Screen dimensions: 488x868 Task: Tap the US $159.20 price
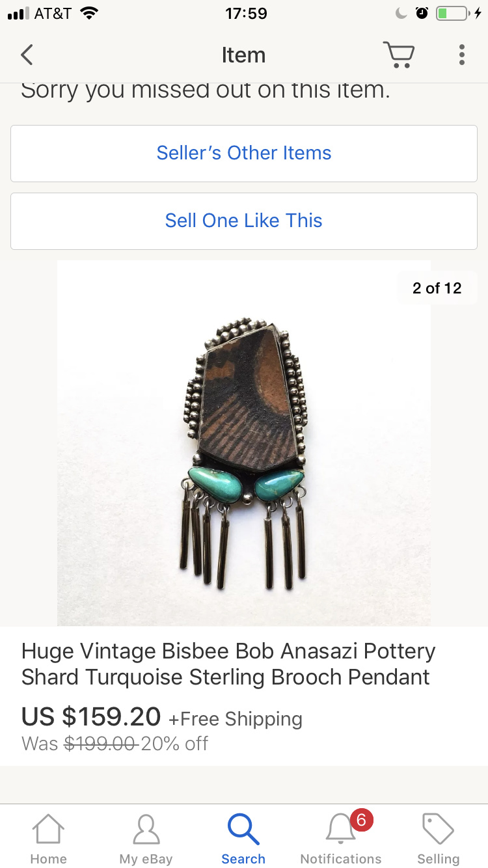click(91, 717)
